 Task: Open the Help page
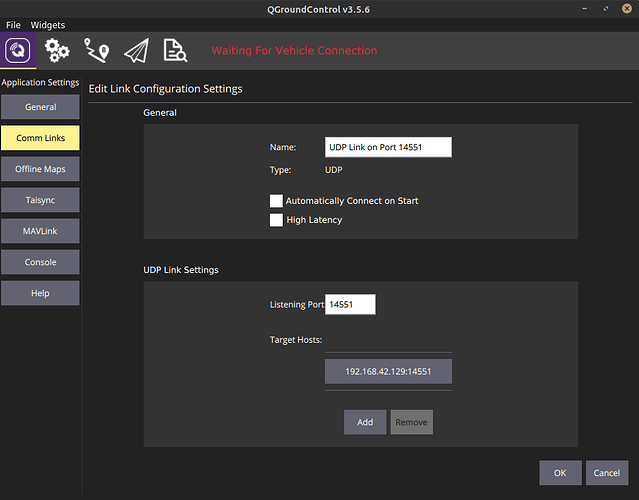click(40, 293)
